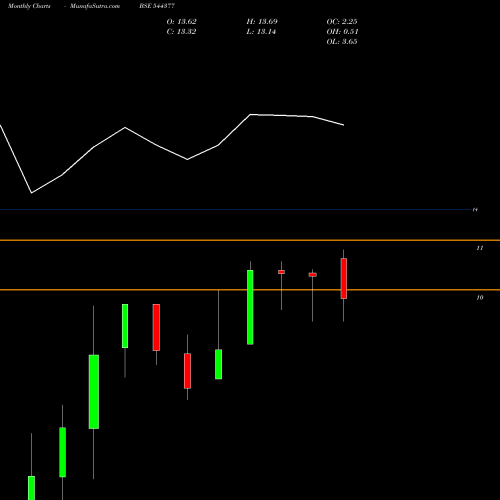
Task: Select the 'BSE 544377' symbol text
Action: 157,6
